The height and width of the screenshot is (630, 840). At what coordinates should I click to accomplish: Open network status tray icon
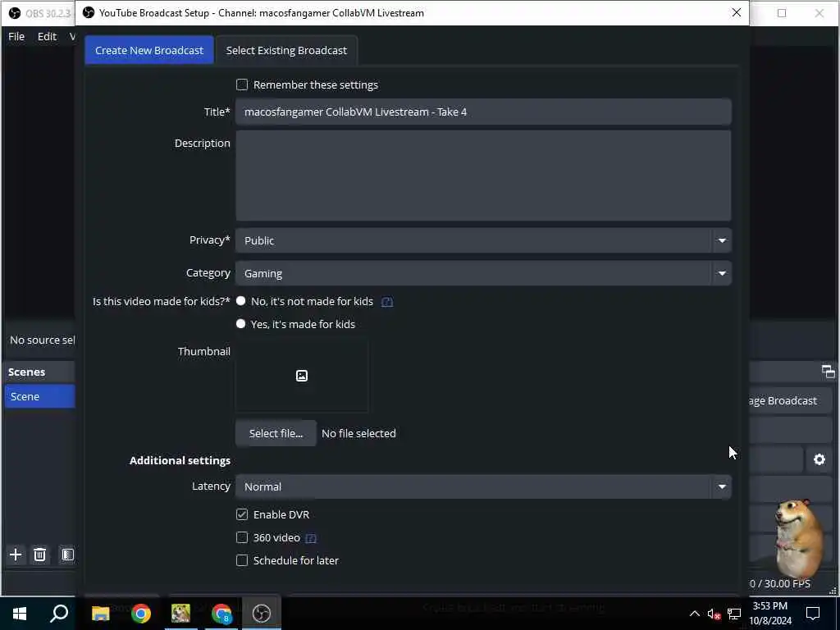pos(734,614)
